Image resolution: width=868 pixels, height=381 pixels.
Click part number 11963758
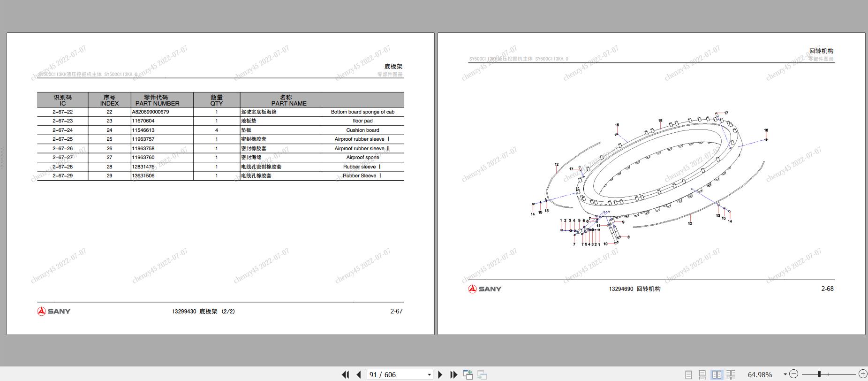pos(143,148)
